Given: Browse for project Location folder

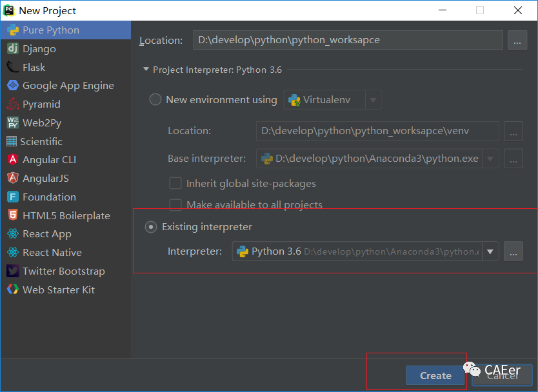Looking at the screenshot, I should pyautogui.click(x=517, y=41).
